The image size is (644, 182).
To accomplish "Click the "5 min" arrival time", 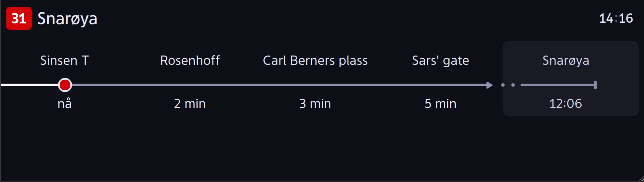I will (441, 104).
